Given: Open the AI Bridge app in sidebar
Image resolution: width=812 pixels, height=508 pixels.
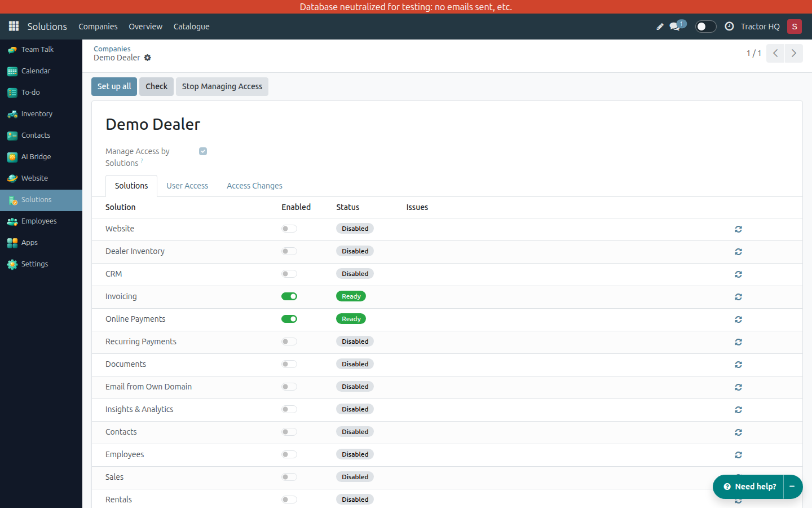Looking at the screenshot, I should (x=41, y=157).
